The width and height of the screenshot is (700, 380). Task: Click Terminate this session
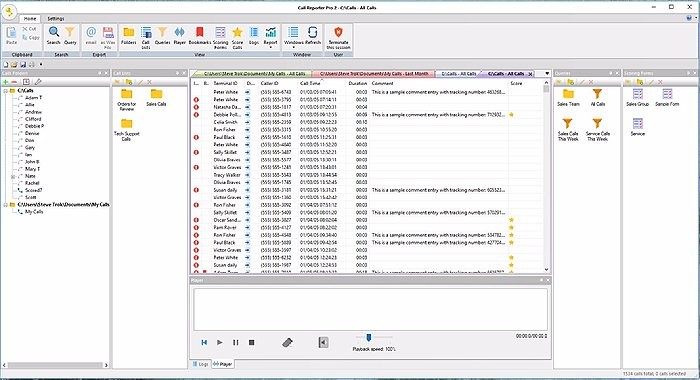pos(338,38)
